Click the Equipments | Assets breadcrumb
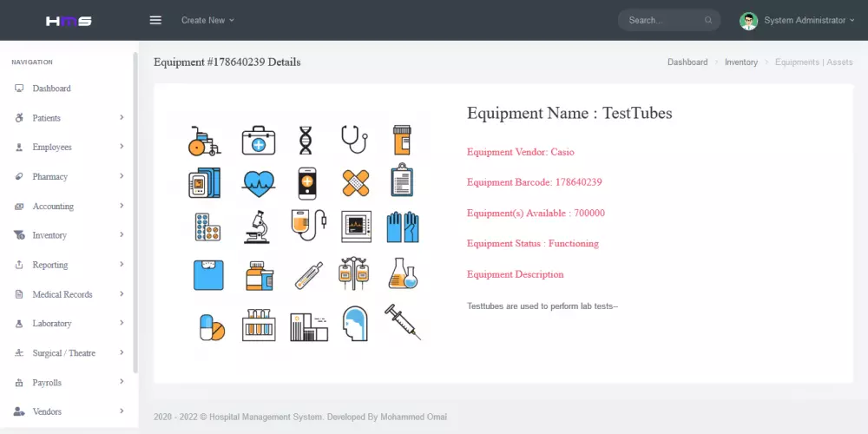The width and height of the screenshot is (868, 434). point(813,62)
